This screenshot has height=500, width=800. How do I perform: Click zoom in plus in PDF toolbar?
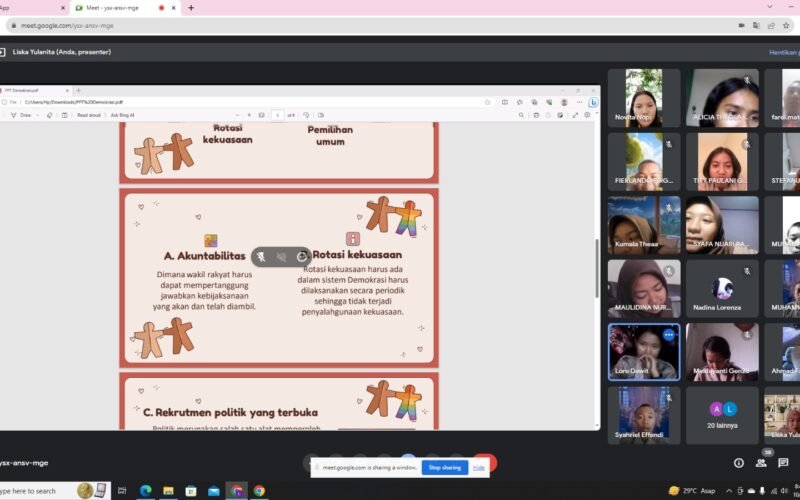coord(249,115)
